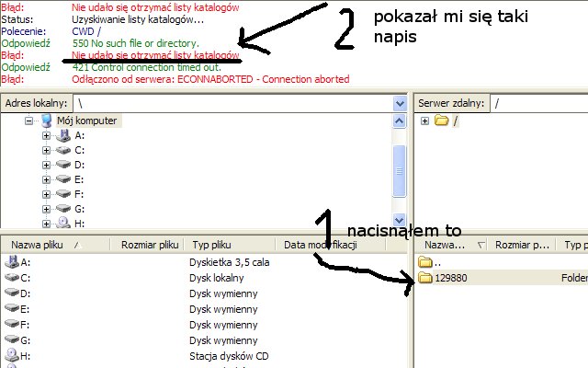Viewport: 588px width, 368px height.
Task: Select drive D: icon in local tree
Action: pos(63,165)
